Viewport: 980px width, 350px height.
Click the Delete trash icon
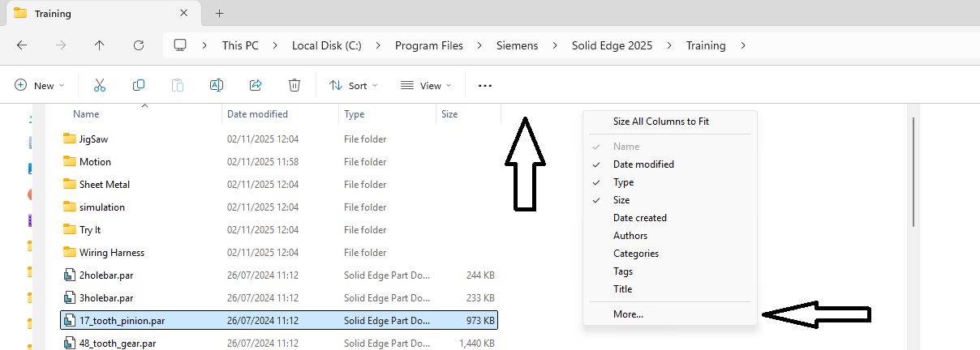point(294,85)
